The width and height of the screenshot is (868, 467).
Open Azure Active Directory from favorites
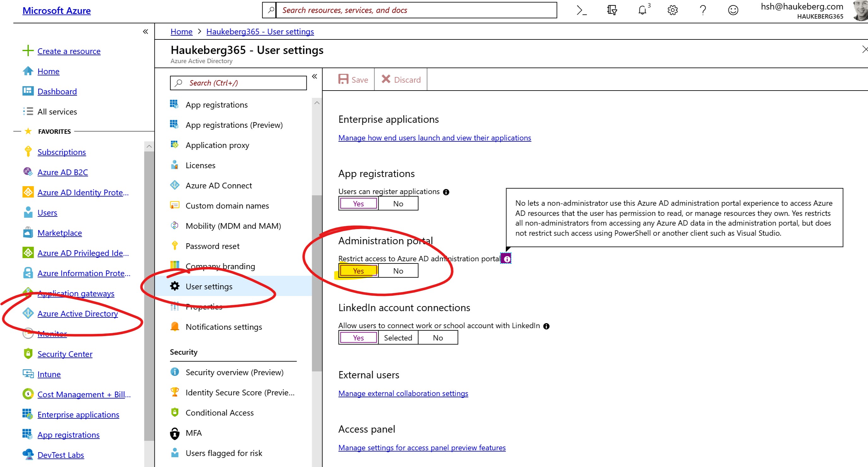pos(78,314)
